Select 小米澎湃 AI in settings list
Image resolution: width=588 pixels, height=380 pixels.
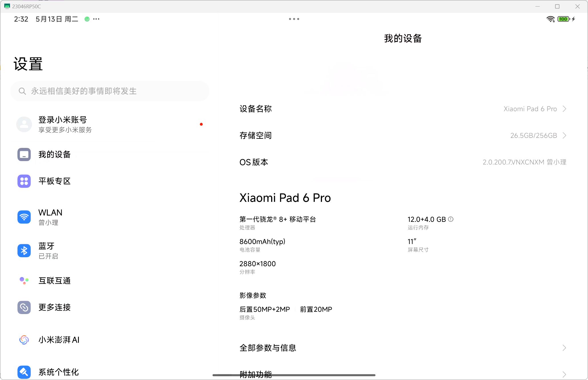coord(110,340)
